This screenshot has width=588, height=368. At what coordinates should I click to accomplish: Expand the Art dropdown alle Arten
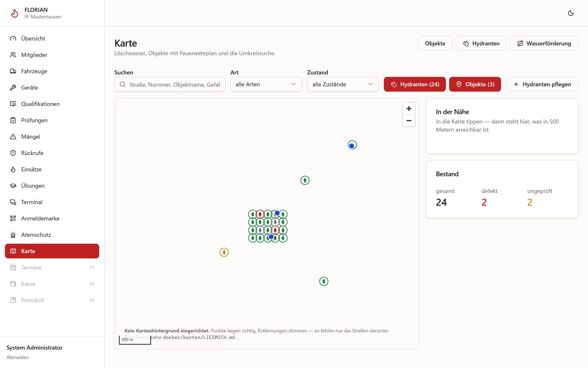[x=266, y=84]
